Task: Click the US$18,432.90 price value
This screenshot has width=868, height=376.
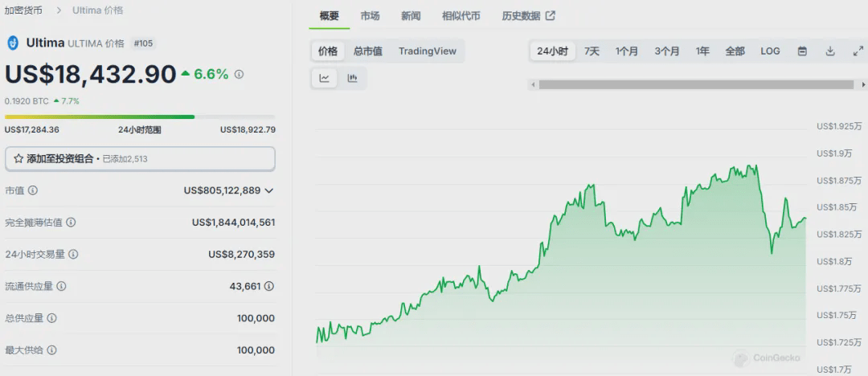Action: point(90,74)
